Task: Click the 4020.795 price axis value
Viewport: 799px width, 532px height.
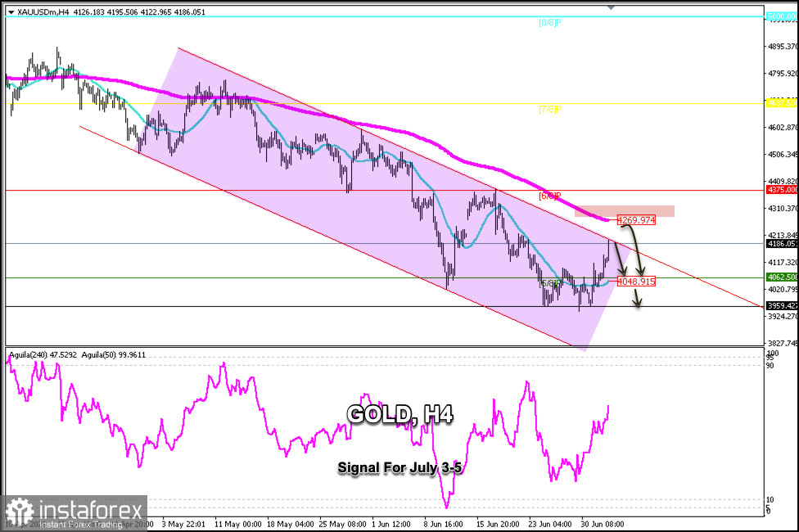Action: point(783,290)
